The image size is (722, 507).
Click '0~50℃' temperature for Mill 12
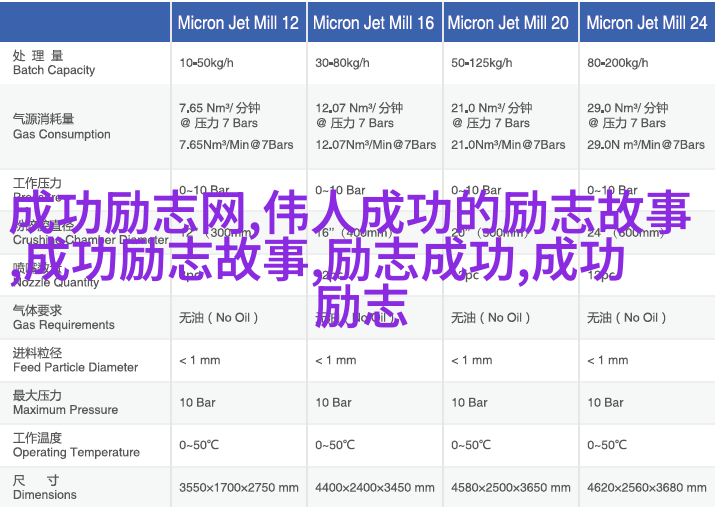(x=199, y=445)
